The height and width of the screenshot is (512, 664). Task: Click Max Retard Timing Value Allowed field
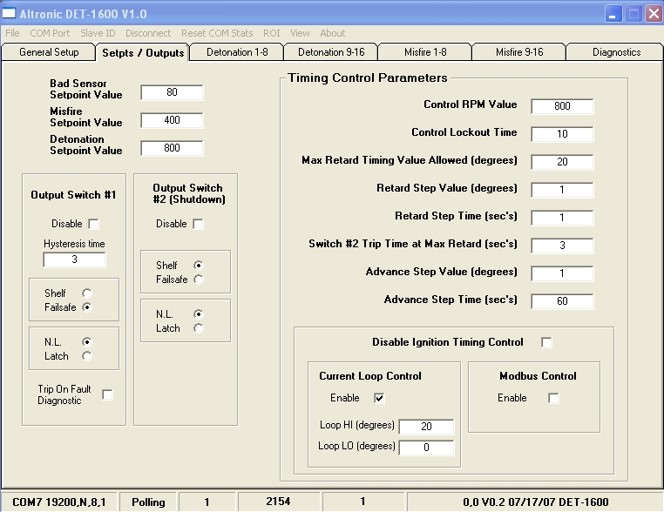562,162
